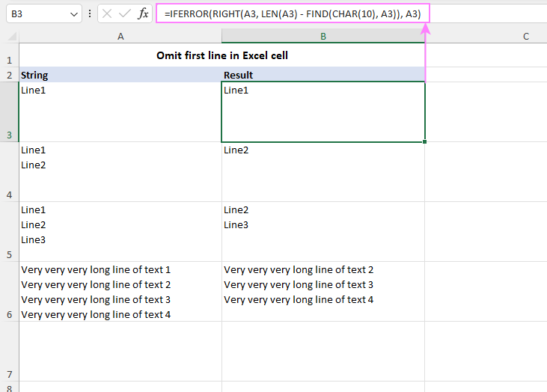Click empty cell C6
This screenshot has height=392, width=547.
[486, 292]
